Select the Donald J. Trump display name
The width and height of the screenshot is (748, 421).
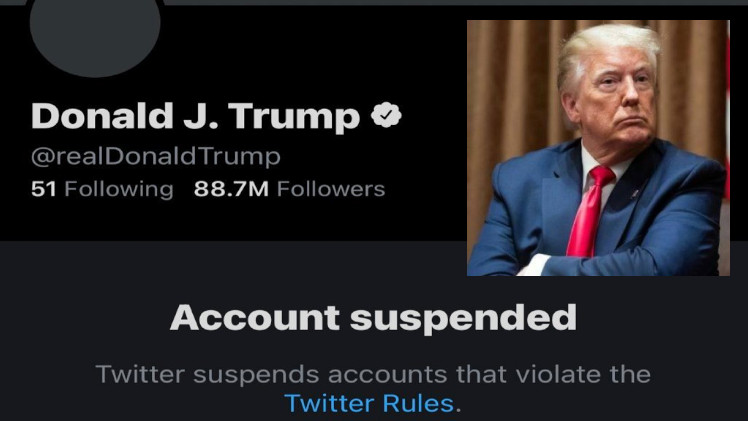click(x=195, y=118)
